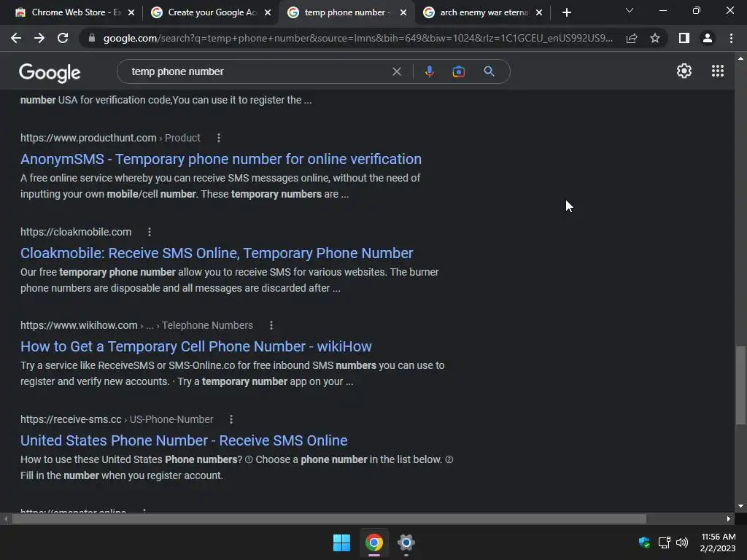The width and height of the screenshot is (747, 560).
Task: Go forward to next page
Action: coord(39,38)
